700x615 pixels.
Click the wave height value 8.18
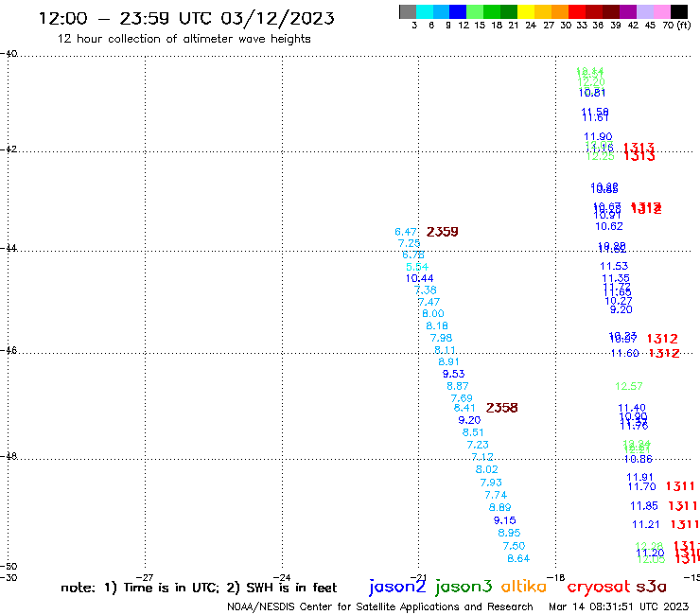click(x=437, y=325)
